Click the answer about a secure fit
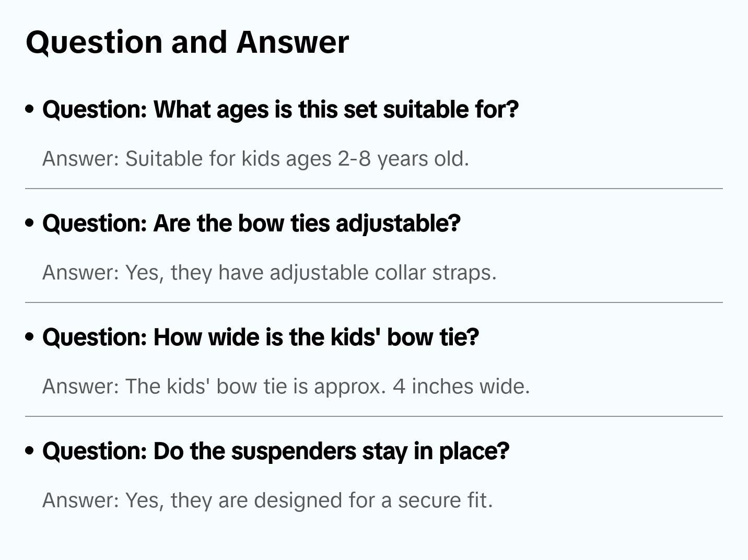 click(267, 500)
